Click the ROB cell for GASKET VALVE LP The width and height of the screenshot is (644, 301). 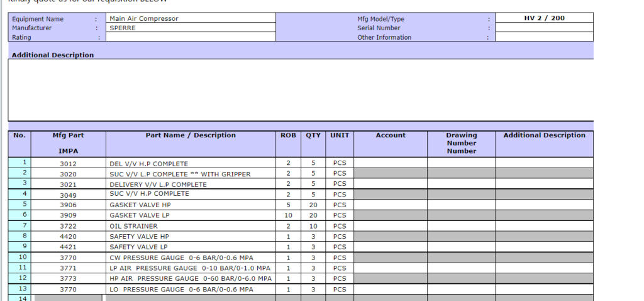pyautogui.click(x=287, y=215)
